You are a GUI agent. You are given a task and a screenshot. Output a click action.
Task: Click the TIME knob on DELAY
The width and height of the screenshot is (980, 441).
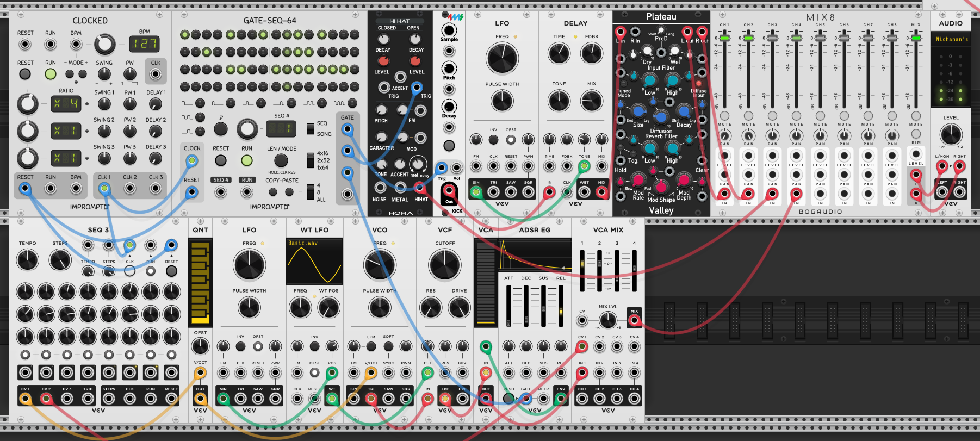tap(559, 53)
